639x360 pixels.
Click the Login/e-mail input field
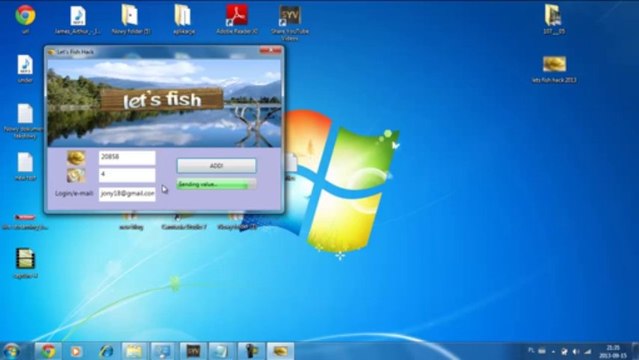point(127,194)
